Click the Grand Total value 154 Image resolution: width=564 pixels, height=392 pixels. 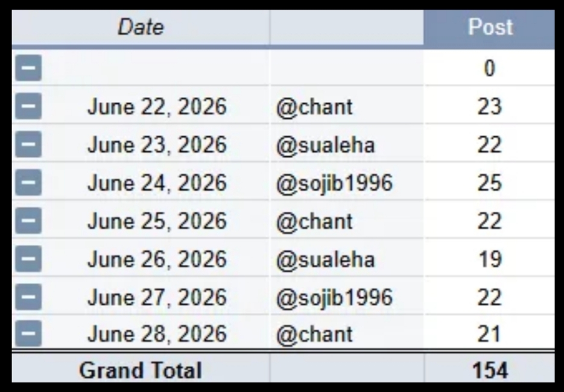click(490, 369)
